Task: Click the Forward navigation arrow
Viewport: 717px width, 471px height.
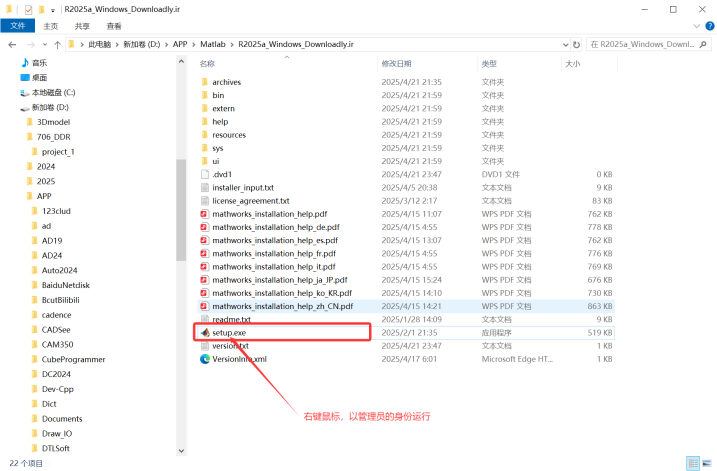Action: tap(31, 44)
